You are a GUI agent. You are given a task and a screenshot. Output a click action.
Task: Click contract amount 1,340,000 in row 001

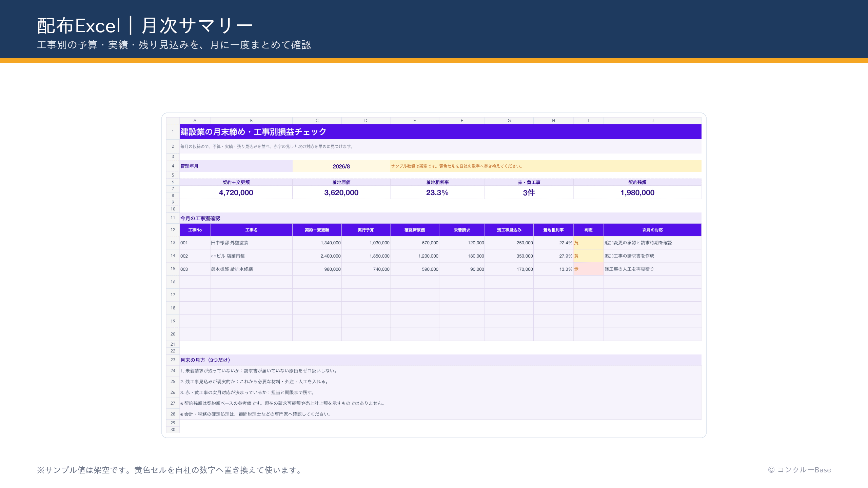[x=317, y=243]
